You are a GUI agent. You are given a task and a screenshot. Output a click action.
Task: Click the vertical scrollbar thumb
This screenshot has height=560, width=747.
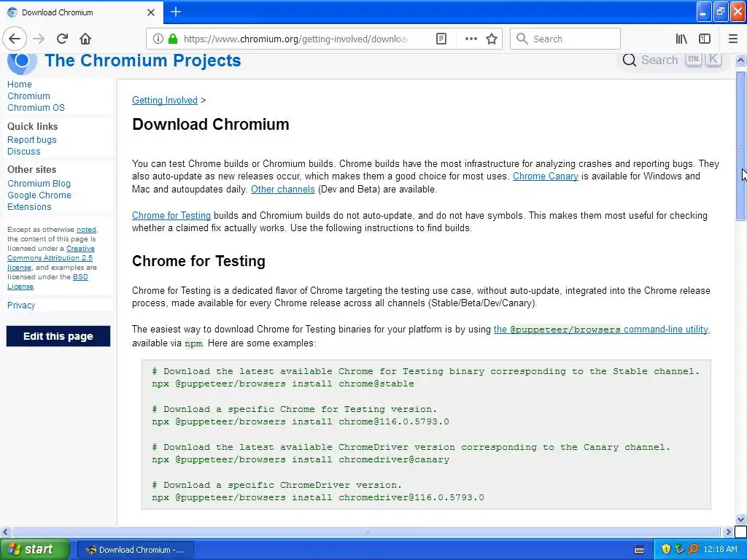pos(740,146)
